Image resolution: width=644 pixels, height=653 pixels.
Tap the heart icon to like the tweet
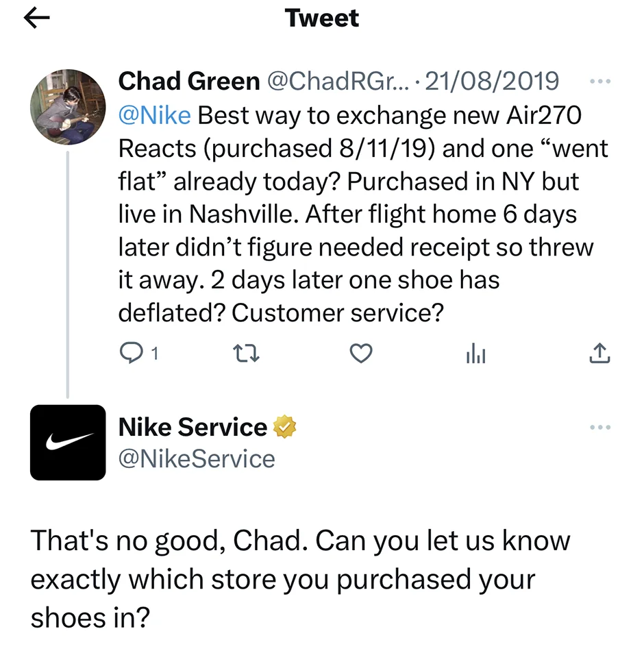pyautogui.click(x=361, y=353)
